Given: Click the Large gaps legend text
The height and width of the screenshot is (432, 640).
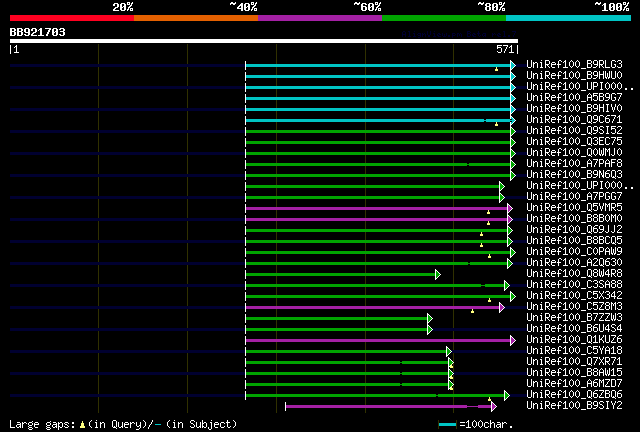Looking at the screenshot, I should 123,425.
